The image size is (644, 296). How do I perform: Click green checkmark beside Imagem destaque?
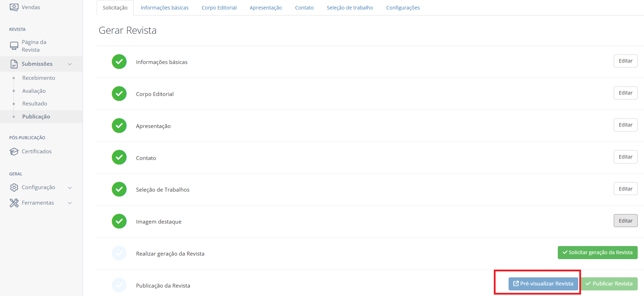pyautogui.click(x=119, y=221)
